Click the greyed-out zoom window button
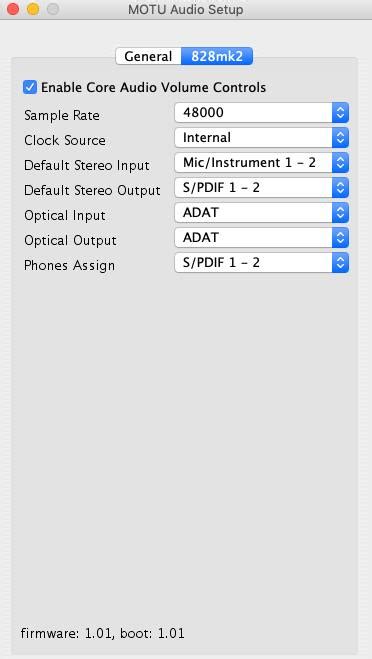The height and width of the screenshot is (659, 372). tap(53, 9)
